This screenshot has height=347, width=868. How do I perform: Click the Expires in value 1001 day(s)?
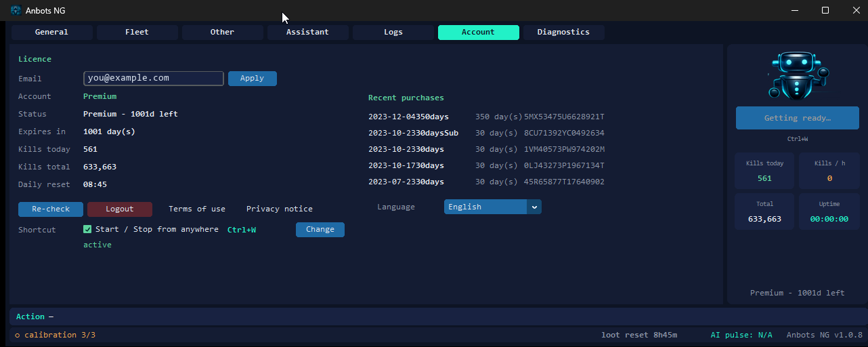click(x=109, y=132)
